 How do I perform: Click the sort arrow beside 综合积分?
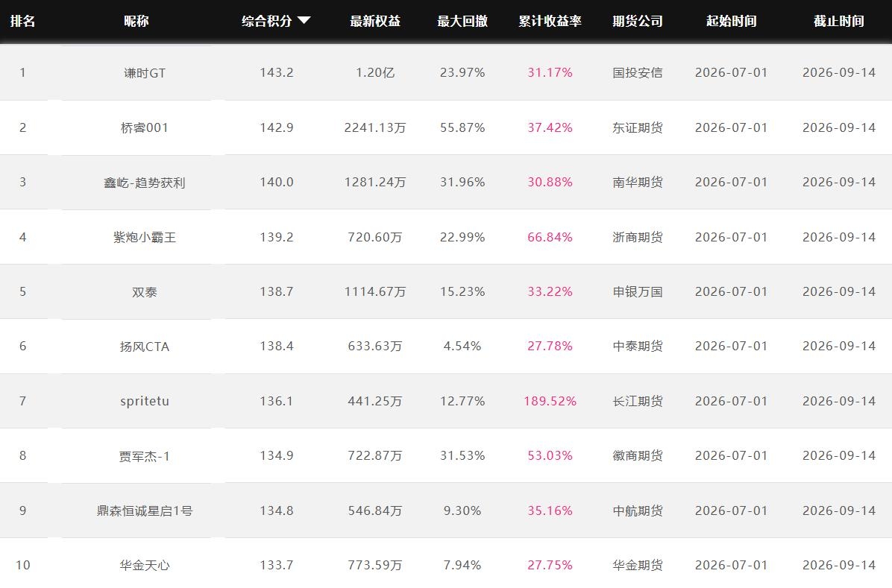pos(304,21)
